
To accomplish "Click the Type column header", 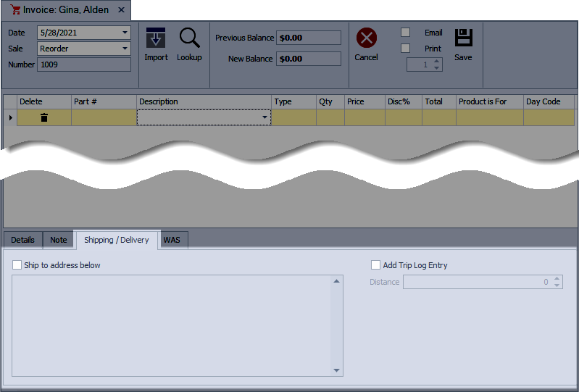I will pos(294,101).
